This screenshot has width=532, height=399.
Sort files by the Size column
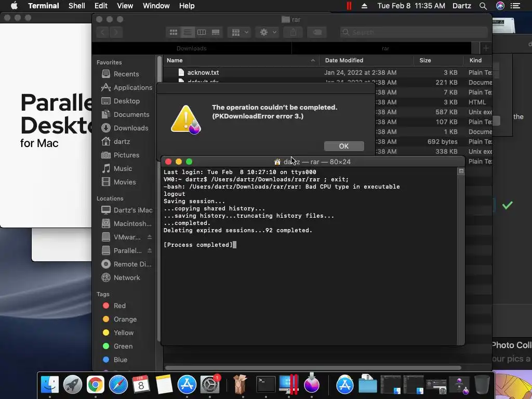pyautogui.click(x=438, y=60)
